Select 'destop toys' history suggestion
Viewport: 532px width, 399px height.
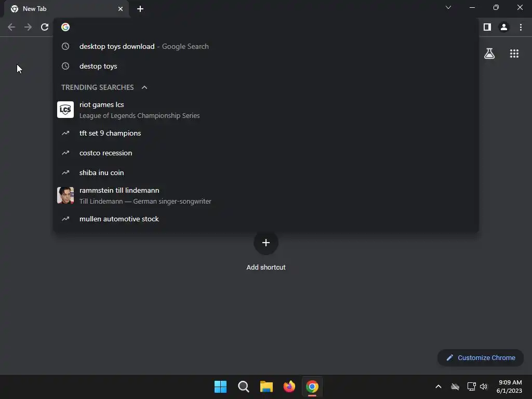click(266, 66)
